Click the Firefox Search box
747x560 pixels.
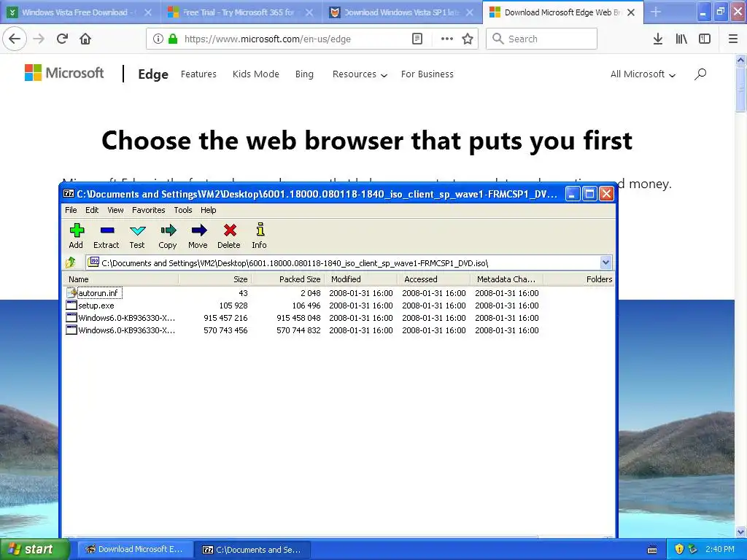pyautogui.click(x=542, y=39)
